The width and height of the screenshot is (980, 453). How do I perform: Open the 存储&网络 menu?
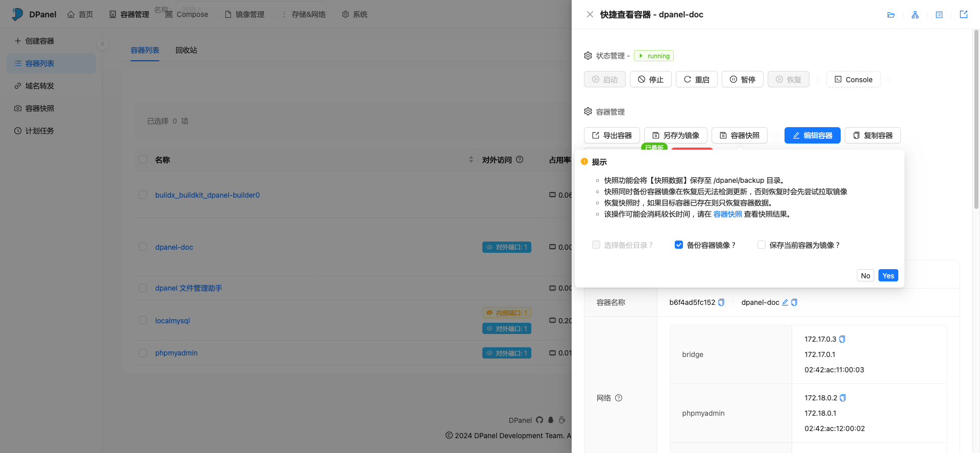coord(304,14)
